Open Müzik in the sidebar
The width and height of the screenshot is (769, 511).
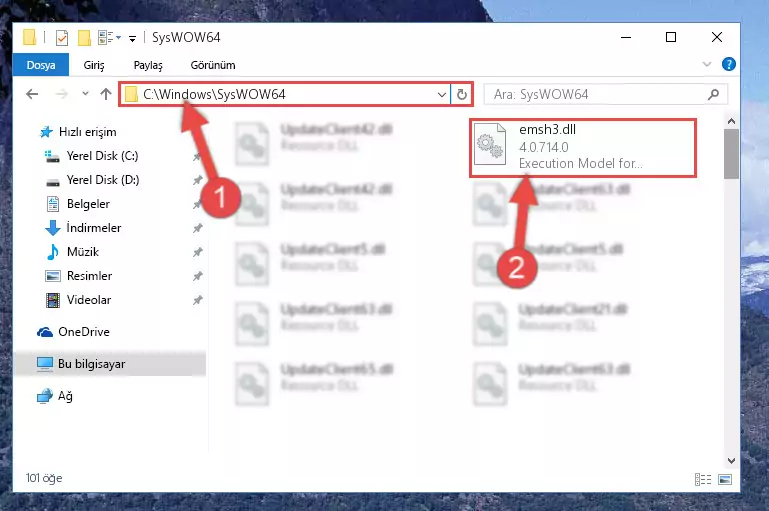tap(73, 252)
